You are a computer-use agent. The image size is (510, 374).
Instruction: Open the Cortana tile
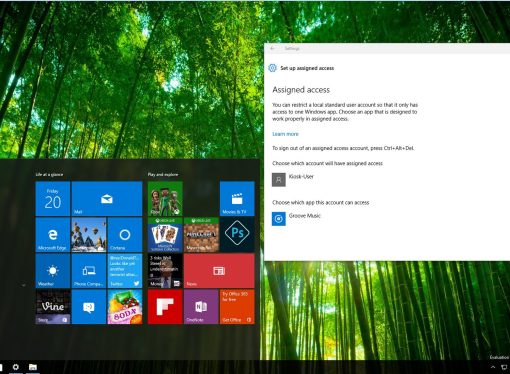click(x=125, y=235)
